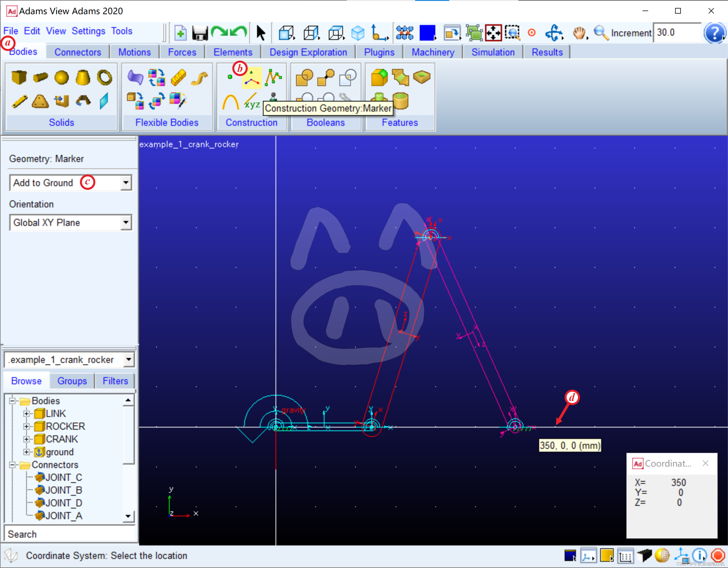Viewport: 728px width, 568px height.
Task: Click the blue background color swatch
Action: tap(427, 33)
